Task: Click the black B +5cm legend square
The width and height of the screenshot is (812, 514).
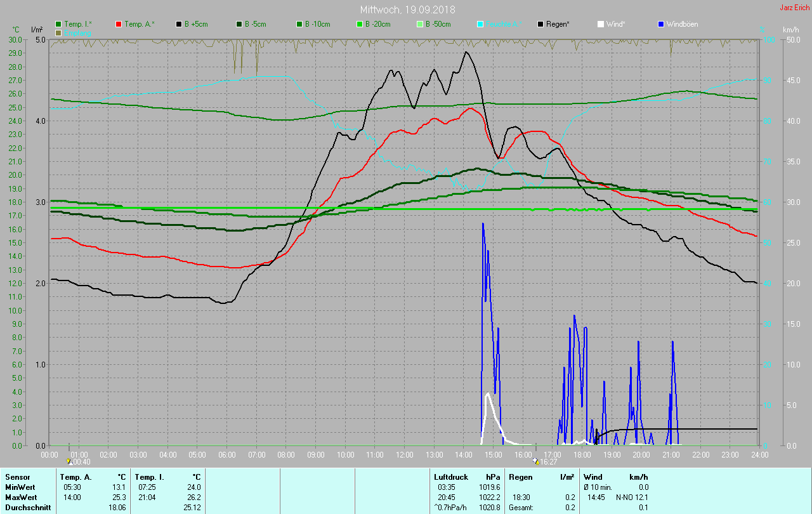Action: 179,24
